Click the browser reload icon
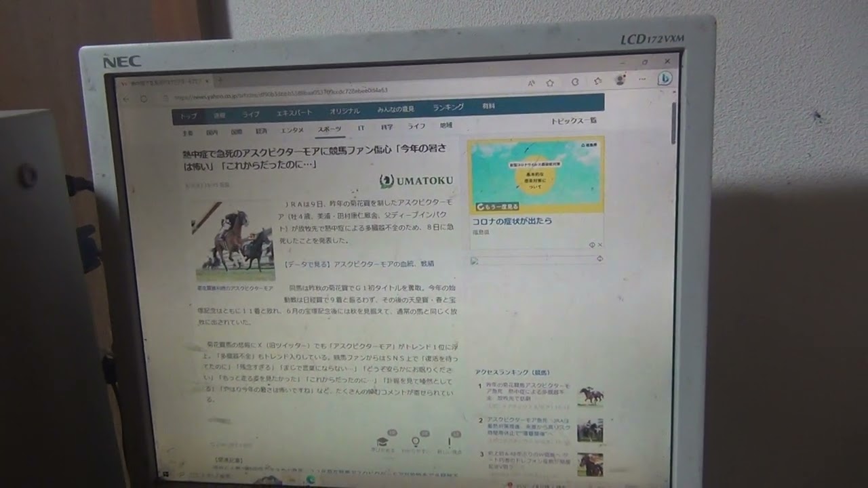Screen dimensions: 868x488 click(x=144, y=99)
